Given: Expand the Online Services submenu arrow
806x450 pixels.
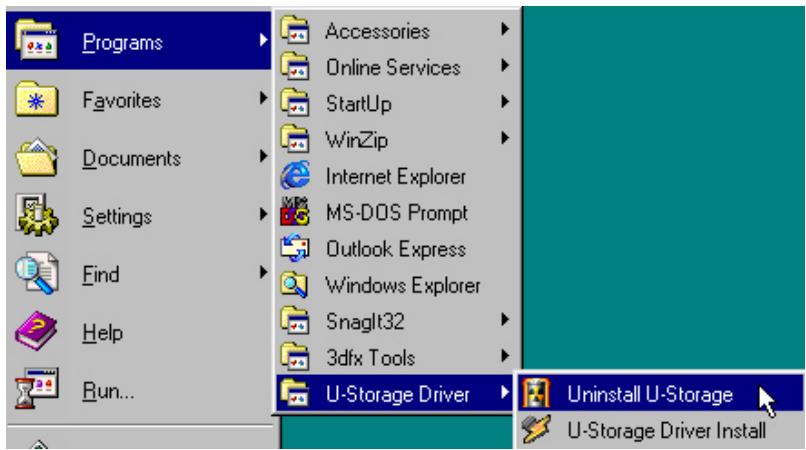Looking at the screenshot, I should pos(505,66).
